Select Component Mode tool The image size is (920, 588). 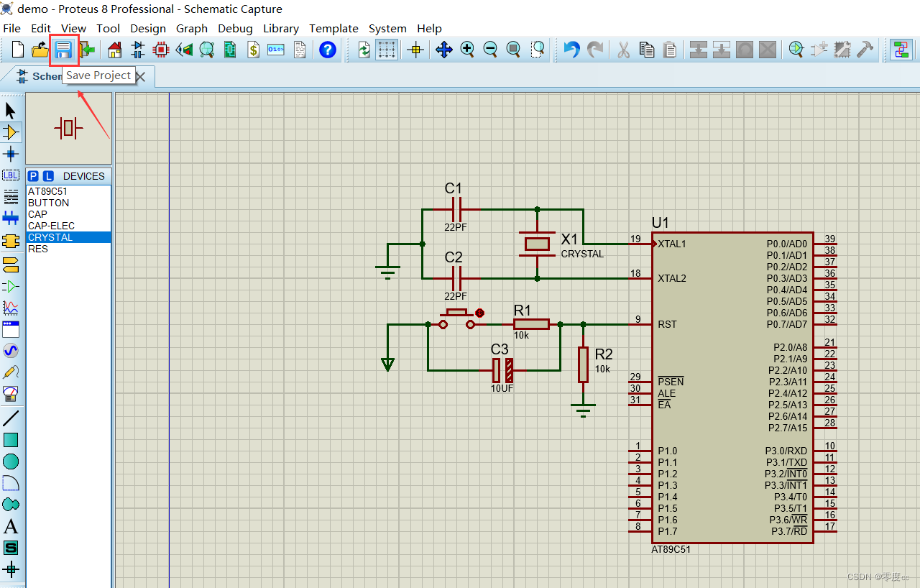11,132
